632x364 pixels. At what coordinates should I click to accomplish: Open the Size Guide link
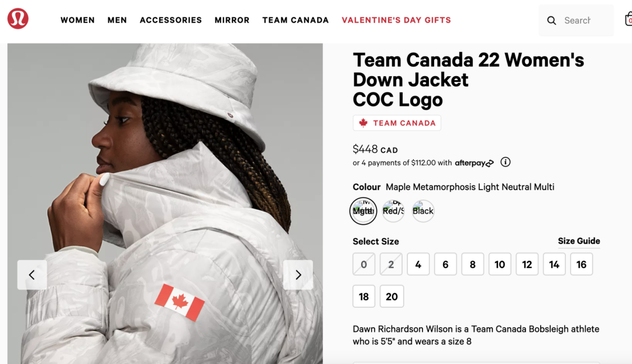(x=579, y=241)
